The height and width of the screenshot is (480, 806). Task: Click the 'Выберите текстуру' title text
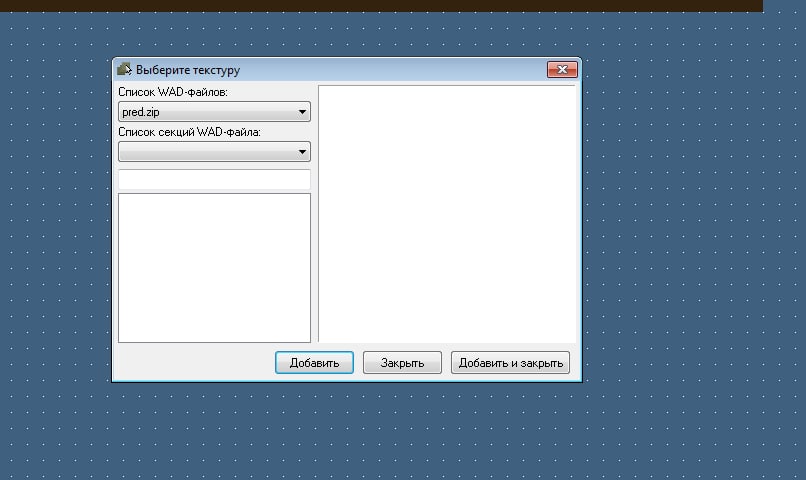tap(188, 70)
